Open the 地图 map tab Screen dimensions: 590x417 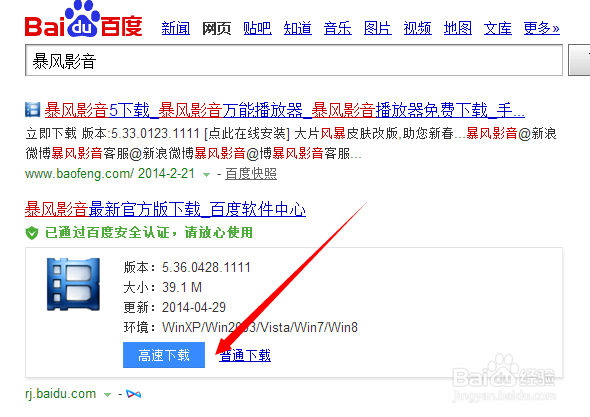click(458, 28)
